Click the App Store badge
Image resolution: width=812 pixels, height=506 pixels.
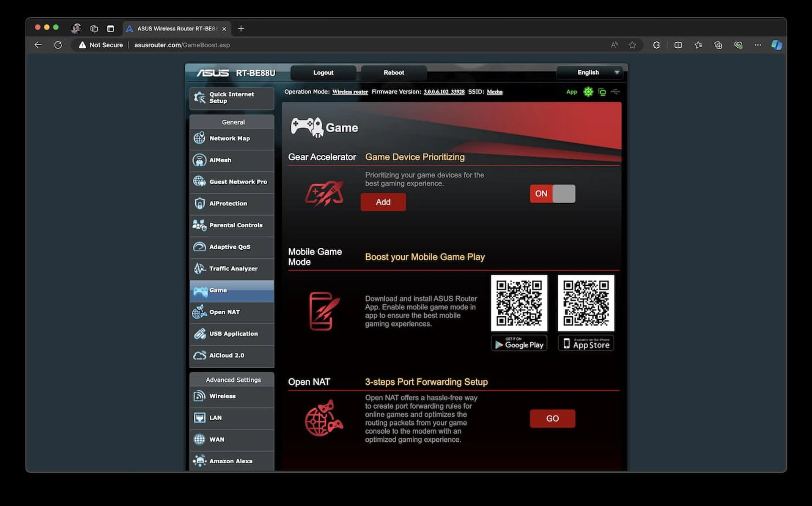pos(586,343)
